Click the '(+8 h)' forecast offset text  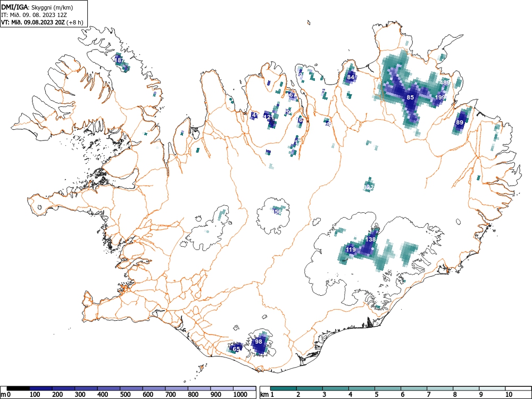point(75,22)
